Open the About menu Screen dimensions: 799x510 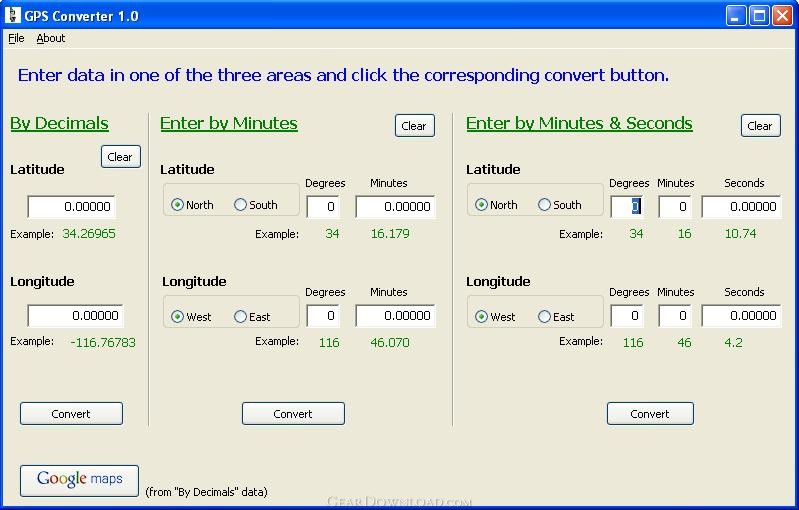[x=51, y=38]
